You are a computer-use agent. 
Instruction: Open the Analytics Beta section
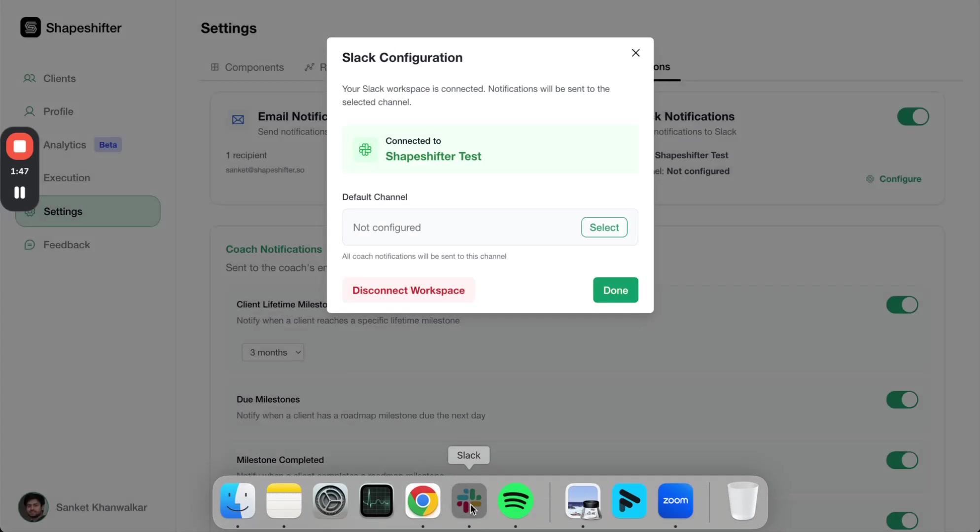(x=65, y=145)
